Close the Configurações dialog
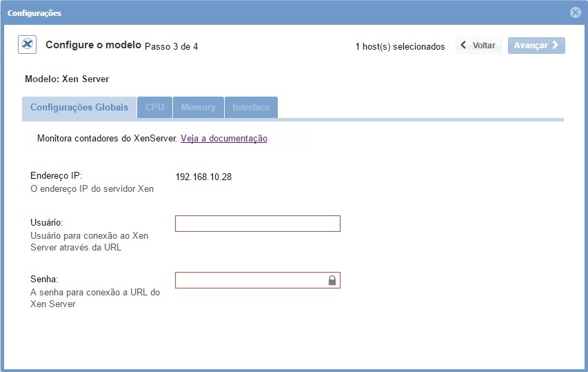 pos(576,12)
